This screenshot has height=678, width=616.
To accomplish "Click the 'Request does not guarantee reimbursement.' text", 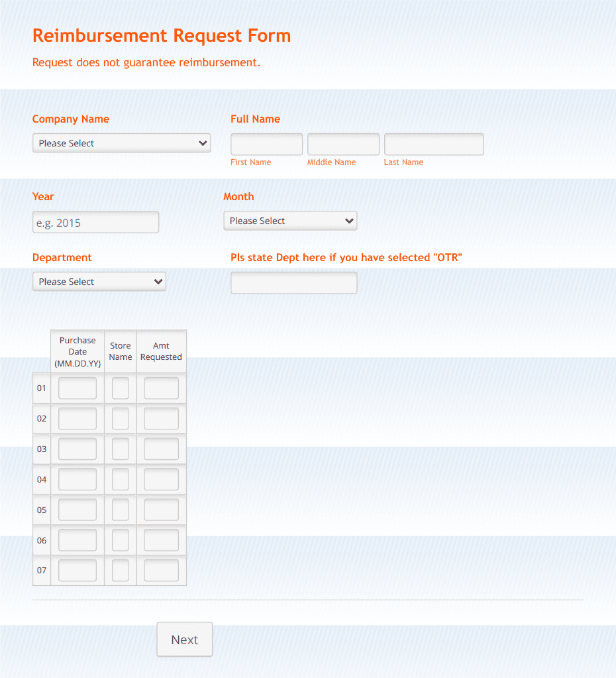I will [146, 63].
